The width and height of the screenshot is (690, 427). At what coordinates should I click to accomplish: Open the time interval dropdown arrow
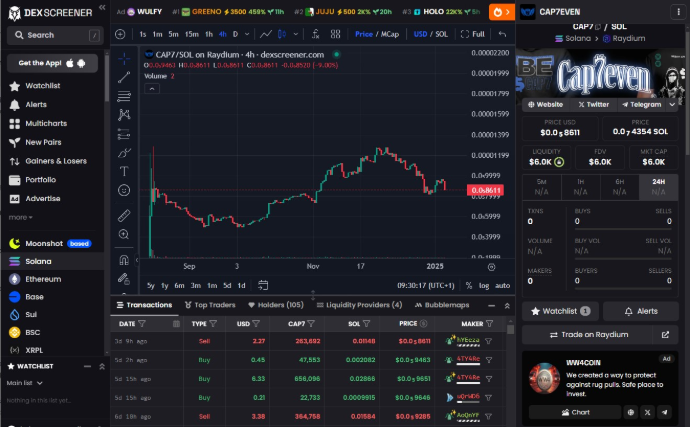pyautogui.click(x=247, y=34)
